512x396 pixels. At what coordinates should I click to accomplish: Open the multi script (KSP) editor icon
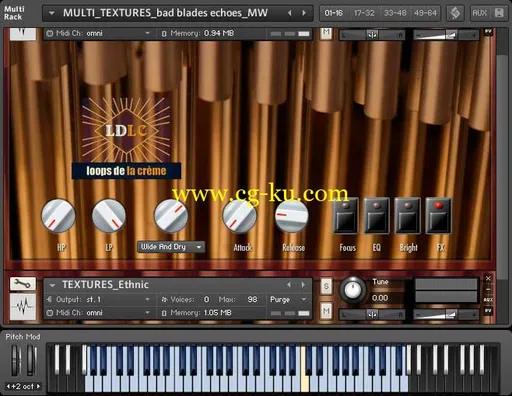click(x=455, y=13)
